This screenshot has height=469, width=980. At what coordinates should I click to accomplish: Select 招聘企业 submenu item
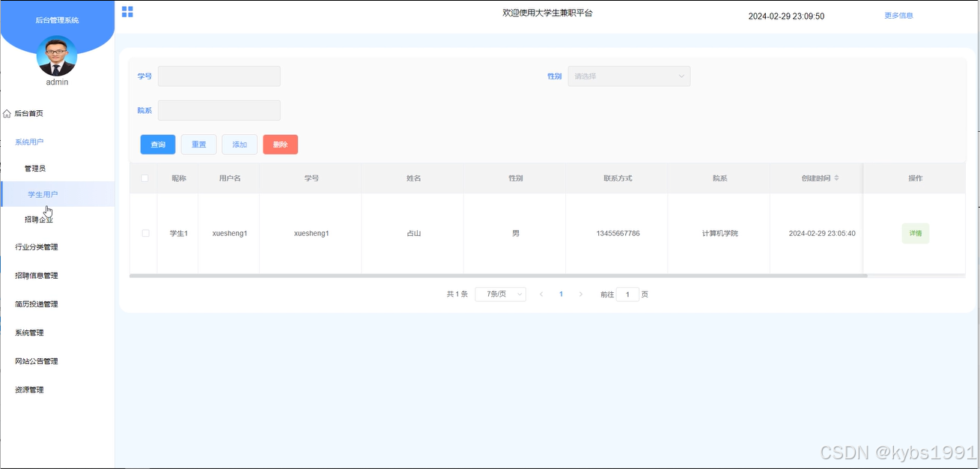coord(39,220)
